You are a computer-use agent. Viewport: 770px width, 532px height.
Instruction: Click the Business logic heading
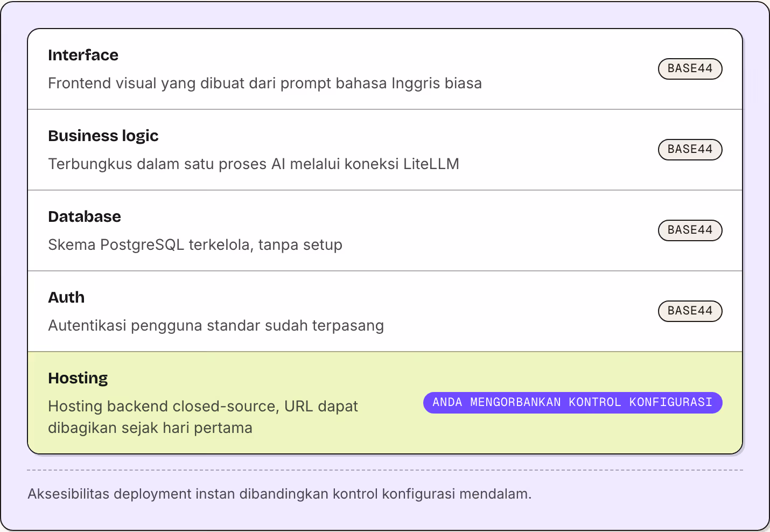tap(103, 136)
